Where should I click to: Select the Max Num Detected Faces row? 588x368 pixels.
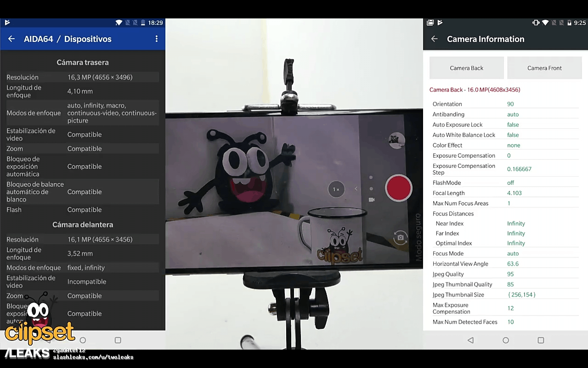[505, 322]
